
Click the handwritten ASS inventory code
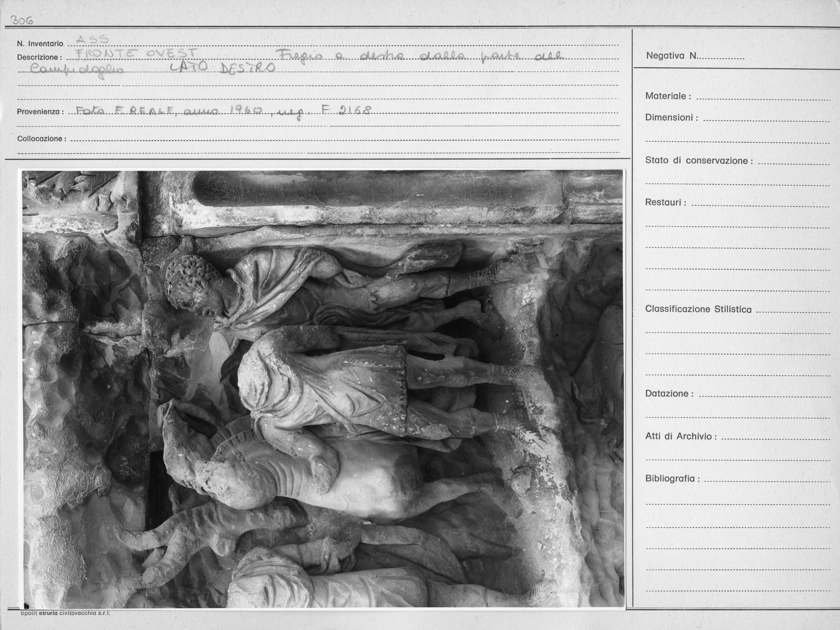coord(92,39)
